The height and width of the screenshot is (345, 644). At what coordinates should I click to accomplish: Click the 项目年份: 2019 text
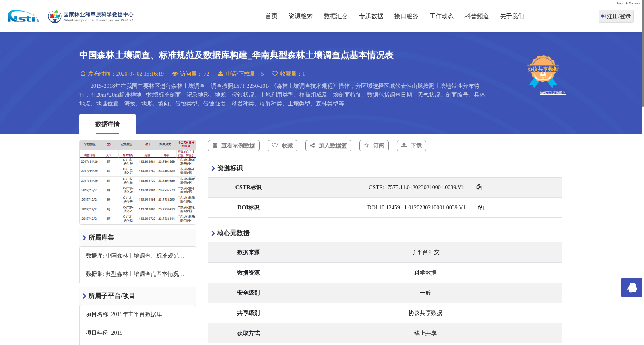(104, 333)
